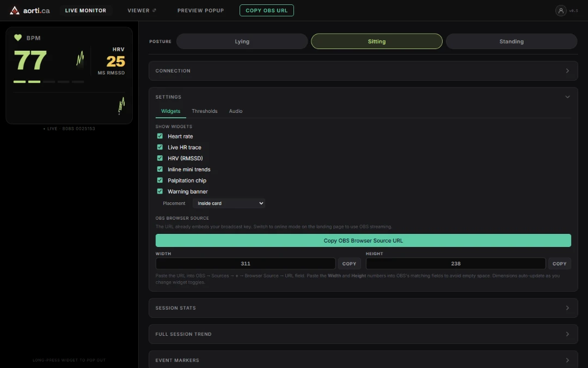
Task: Open the Viewer nav item
Action: pyautogui.click(x=142, y=10)
